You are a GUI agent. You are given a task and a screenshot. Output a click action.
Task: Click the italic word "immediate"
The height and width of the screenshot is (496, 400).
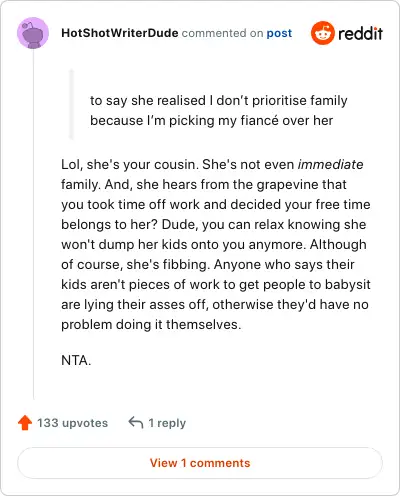click(330, 164)
